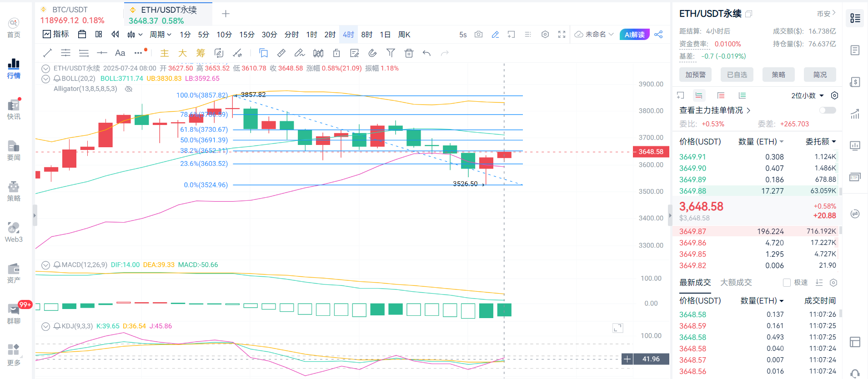The image size is (868, 379).
Task: Open the 数量 (ETH) dropdown in the order book
Action: [x=761, y=142]
